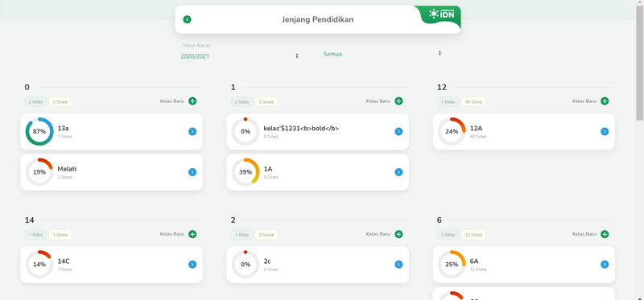The image size is (644, 300).
Task: Click the green back arrow icon
Action: point(188,19)
